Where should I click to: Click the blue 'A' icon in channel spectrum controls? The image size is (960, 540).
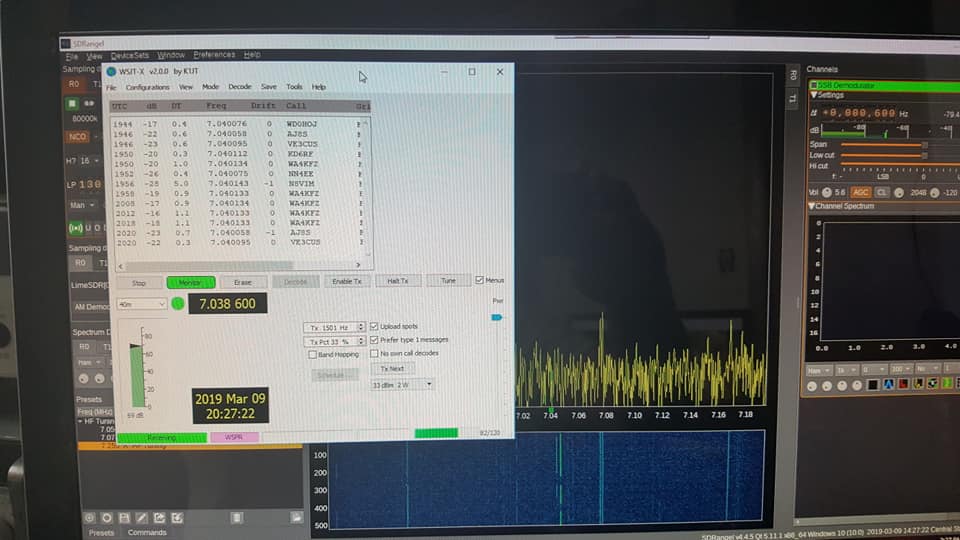888,384
